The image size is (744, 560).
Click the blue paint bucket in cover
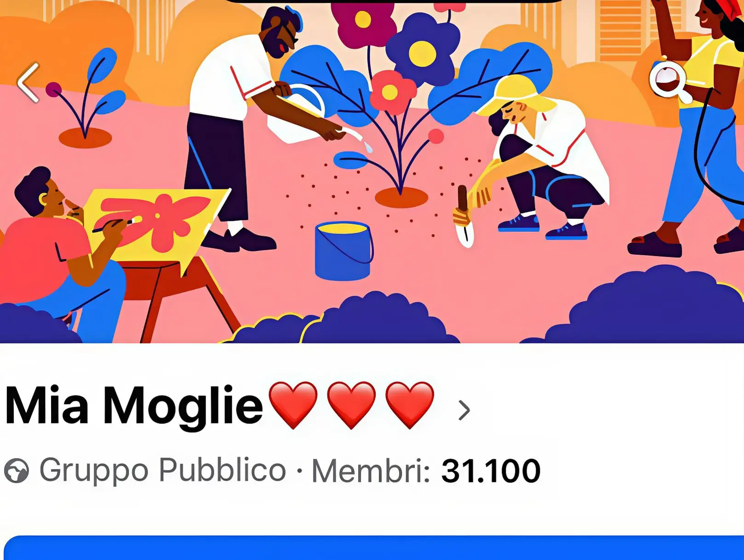(x=344, y=251)
